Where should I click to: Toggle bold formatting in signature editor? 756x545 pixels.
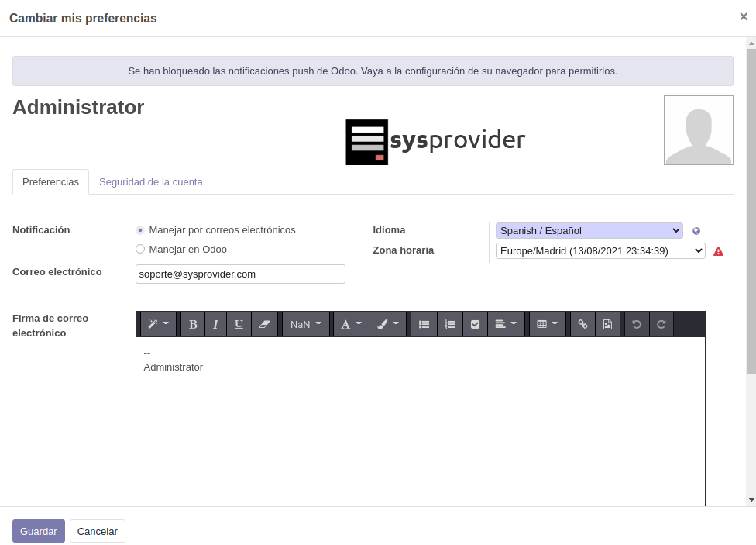coord(193,324)
